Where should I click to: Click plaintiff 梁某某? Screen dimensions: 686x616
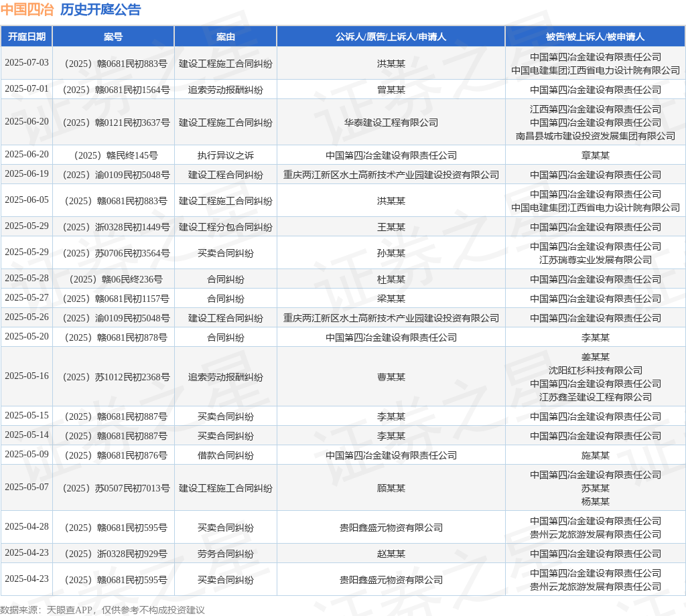coord(391,299)
